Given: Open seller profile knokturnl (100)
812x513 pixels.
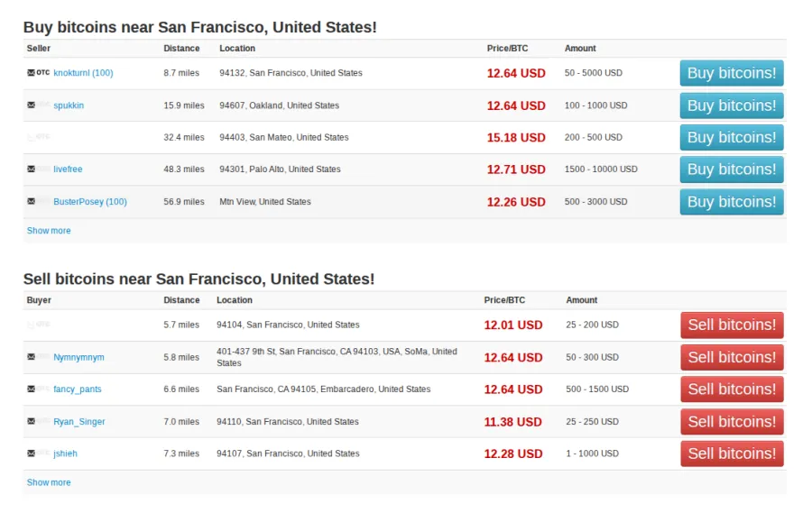Looking at the screenshot, I should tap(83, 73).
